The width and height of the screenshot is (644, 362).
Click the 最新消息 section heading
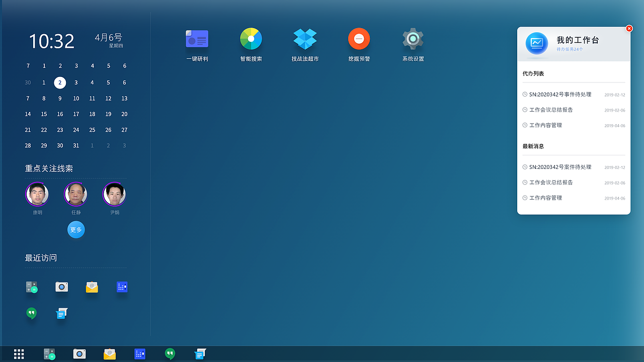coord(533,146)
